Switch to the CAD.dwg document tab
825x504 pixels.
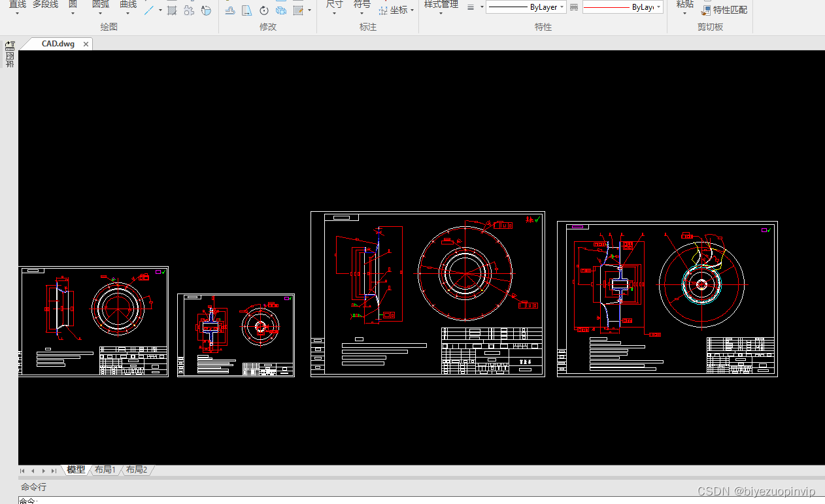(x=58, y=44)
